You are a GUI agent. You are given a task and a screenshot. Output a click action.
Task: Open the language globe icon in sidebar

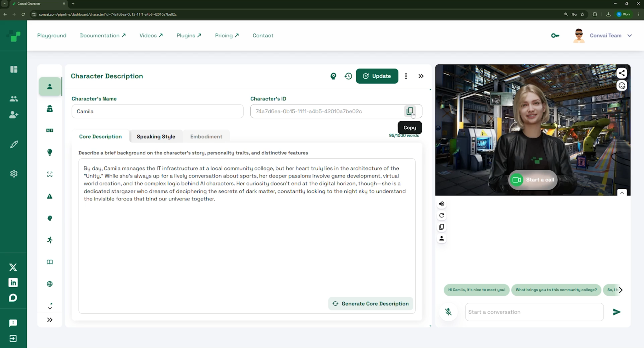click(50, 284)
